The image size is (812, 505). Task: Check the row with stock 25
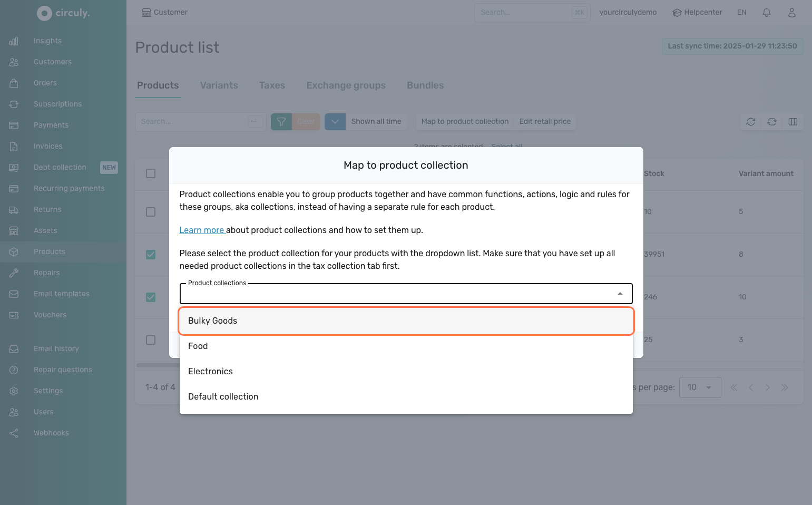click(x=151, y=340)
